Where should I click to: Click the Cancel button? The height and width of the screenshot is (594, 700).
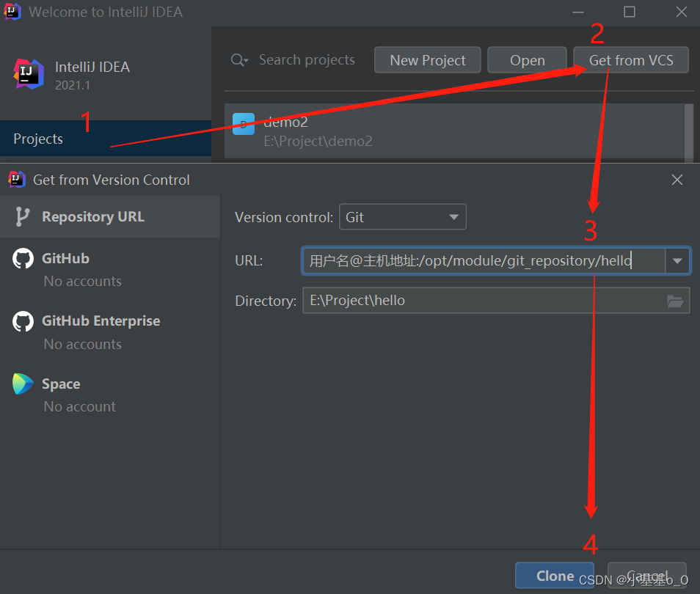(x=647, y=576)
